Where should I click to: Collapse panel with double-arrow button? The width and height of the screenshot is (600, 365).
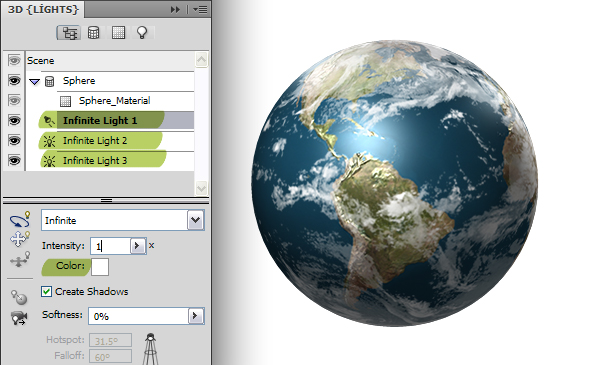[x=175, y=9]
